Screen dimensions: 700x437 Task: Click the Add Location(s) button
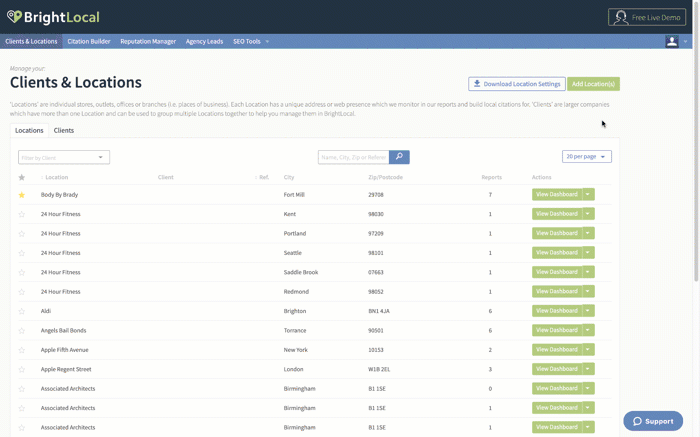593,84
